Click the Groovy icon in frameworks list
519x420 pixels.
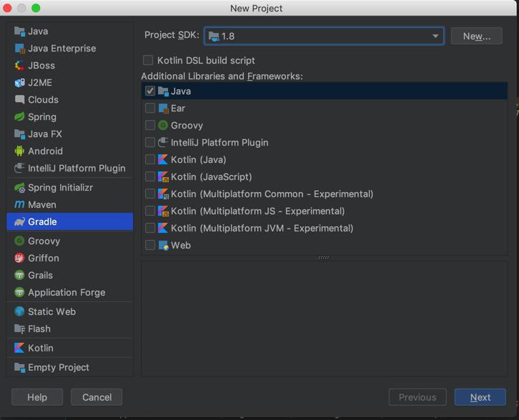[163, 126]
